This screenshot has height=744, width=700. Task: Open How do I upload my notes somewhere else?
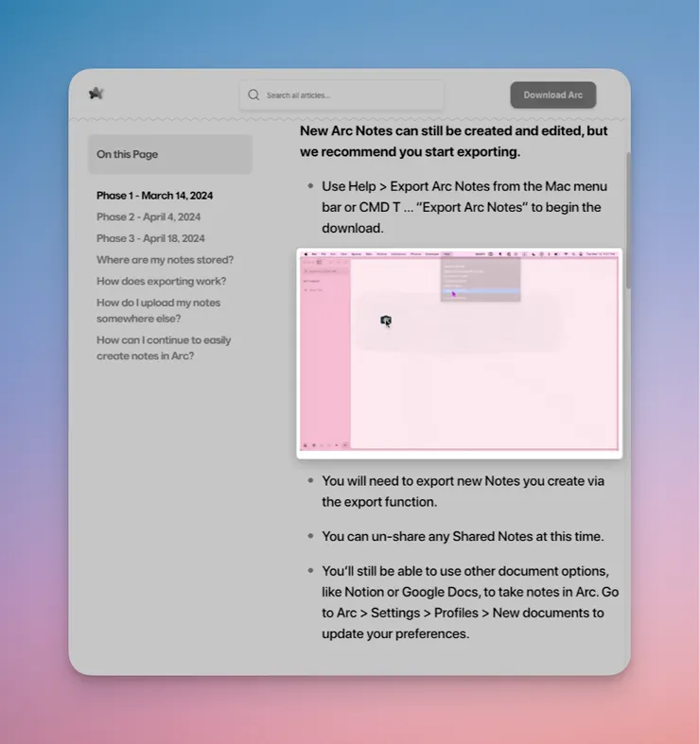click(x=159, y=310)
